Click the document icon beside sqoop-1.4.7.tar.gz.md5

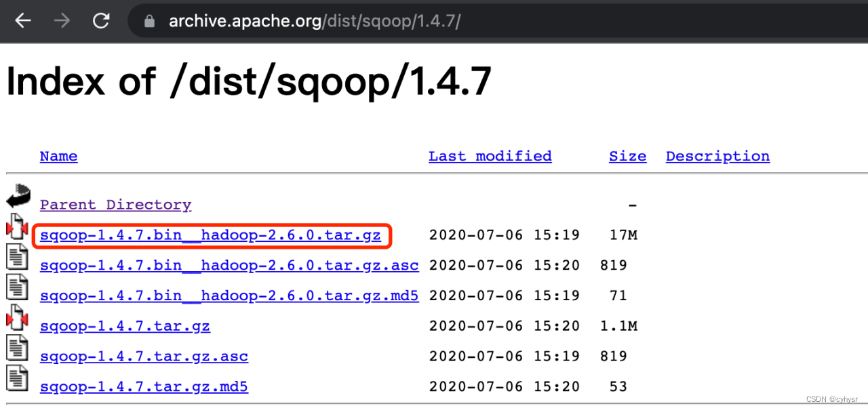17,378
